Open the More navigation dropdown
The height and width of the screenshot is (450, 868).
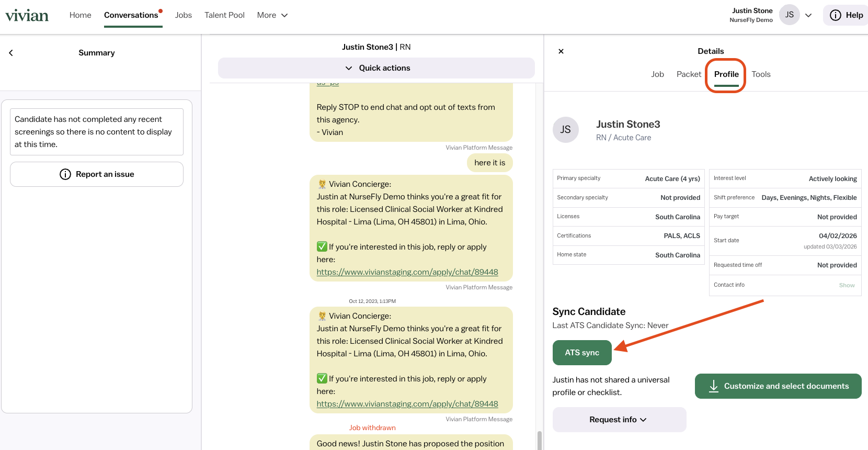tap(272, 15)
